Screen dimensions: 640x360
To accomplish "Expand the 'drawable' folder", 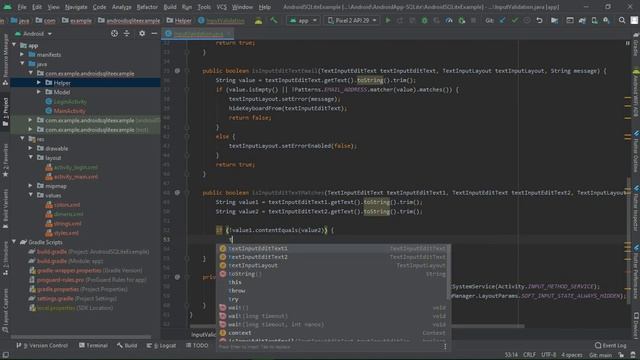I will [31, 148].
